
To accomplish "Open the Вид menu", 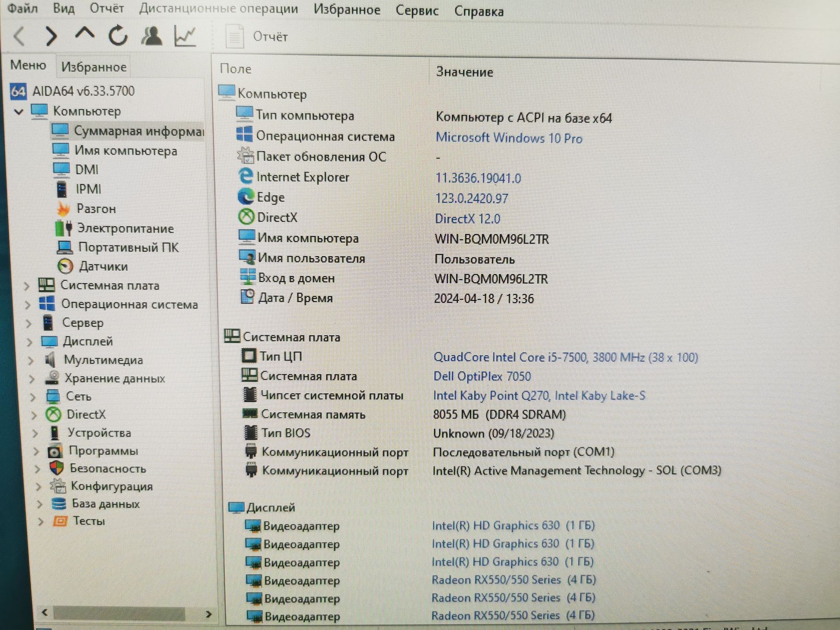I will [64, 8].
